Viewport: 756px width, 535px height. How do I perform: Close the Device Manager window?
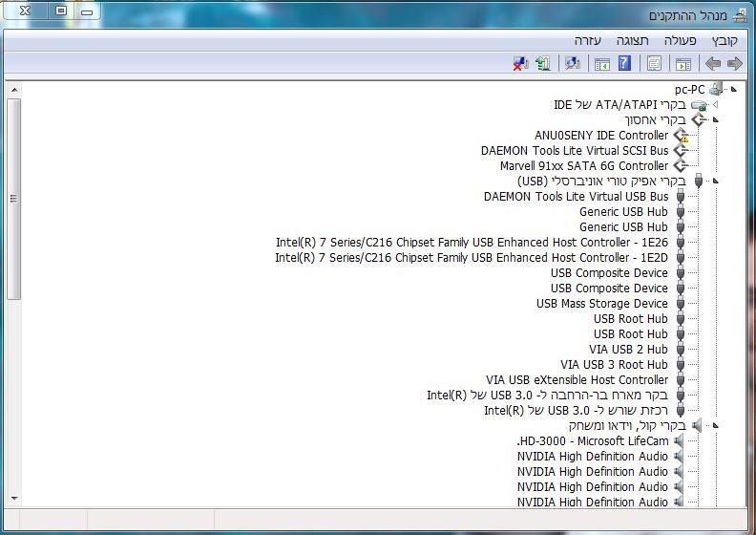(x=26, y=11)
